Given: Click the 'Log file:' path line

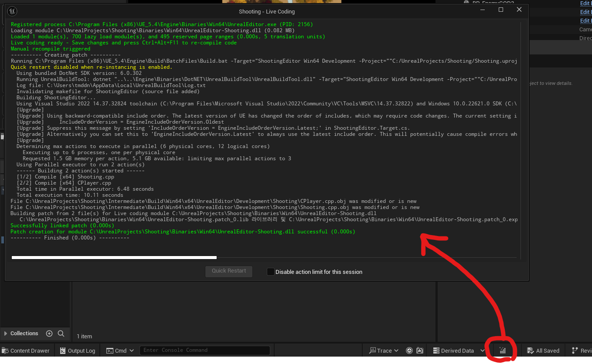Looking at the screenshot, I should tap(111, 85).
